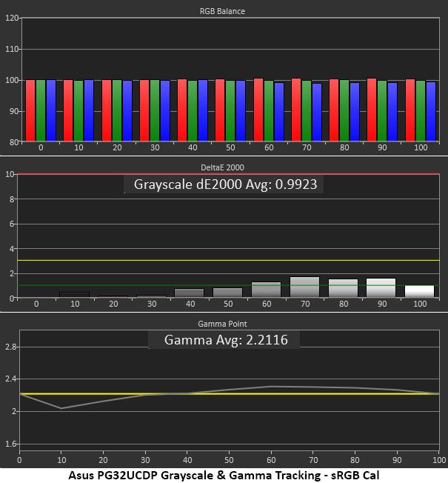
Task: Select the DeltaE bar at 60
Action: [x=266, y=290]
